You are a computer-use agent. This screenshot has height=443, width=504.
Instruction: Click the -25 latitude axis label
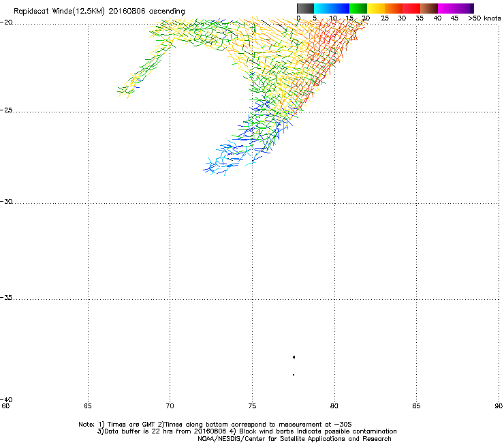(x=6, y=110)
